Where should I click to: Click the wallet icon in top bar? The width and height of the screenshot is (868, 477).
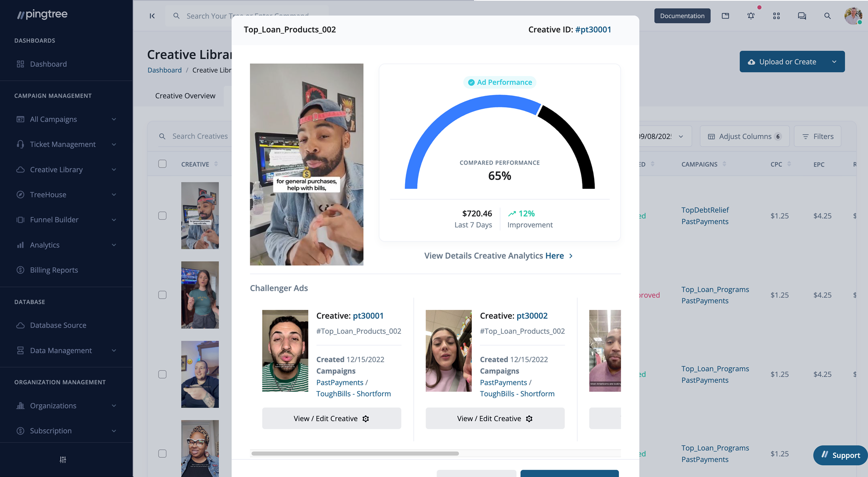tap(725, 16)
